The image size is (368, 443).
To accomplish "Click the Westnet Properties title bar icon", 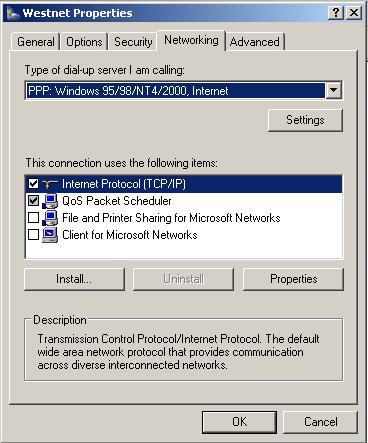I will tap(13, 14).
